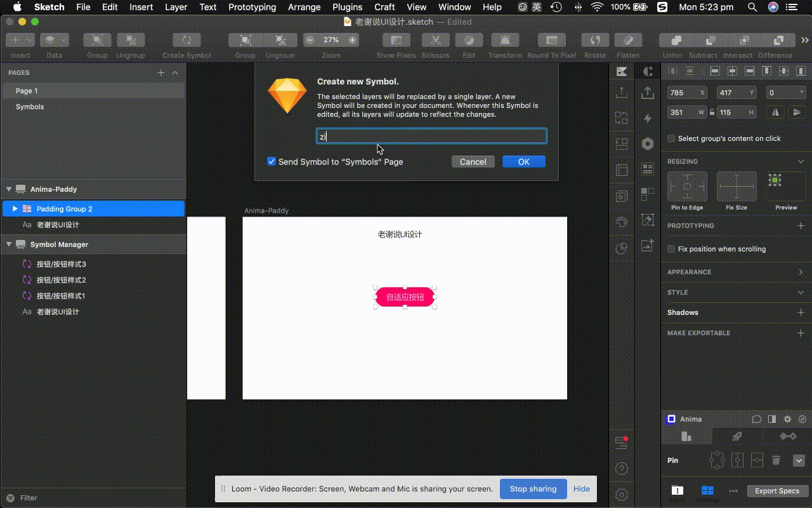
Task: Click the Create Symbol toolbar icon
Action: [x=187, y=40]
